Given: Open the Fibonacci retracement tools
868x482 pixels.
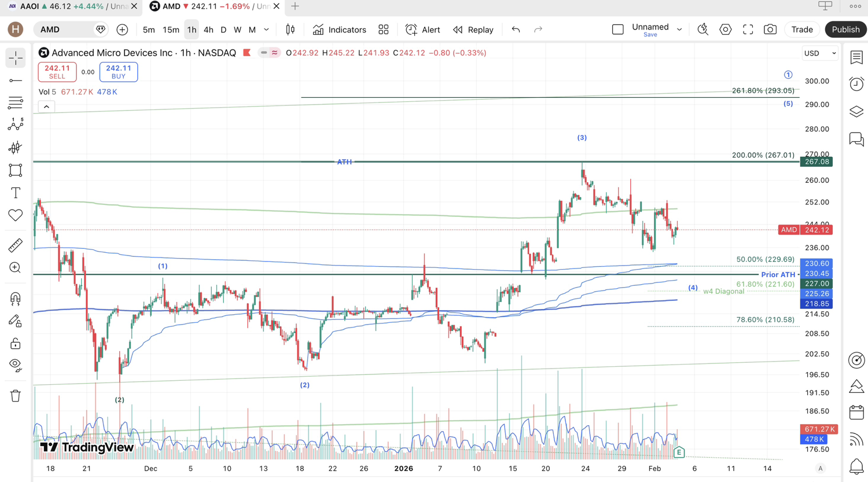Looking at the screenshot, I should point(16,103).
